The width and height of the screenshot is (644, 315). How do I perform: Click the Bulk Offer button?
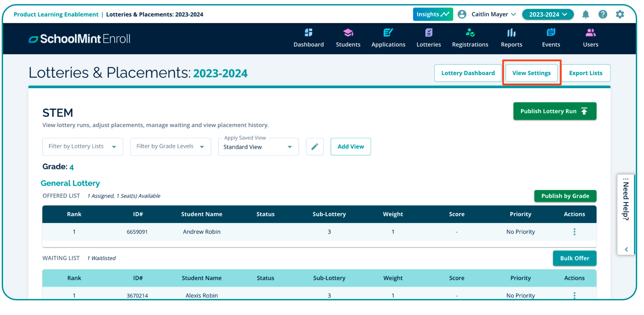click(574, 258)
